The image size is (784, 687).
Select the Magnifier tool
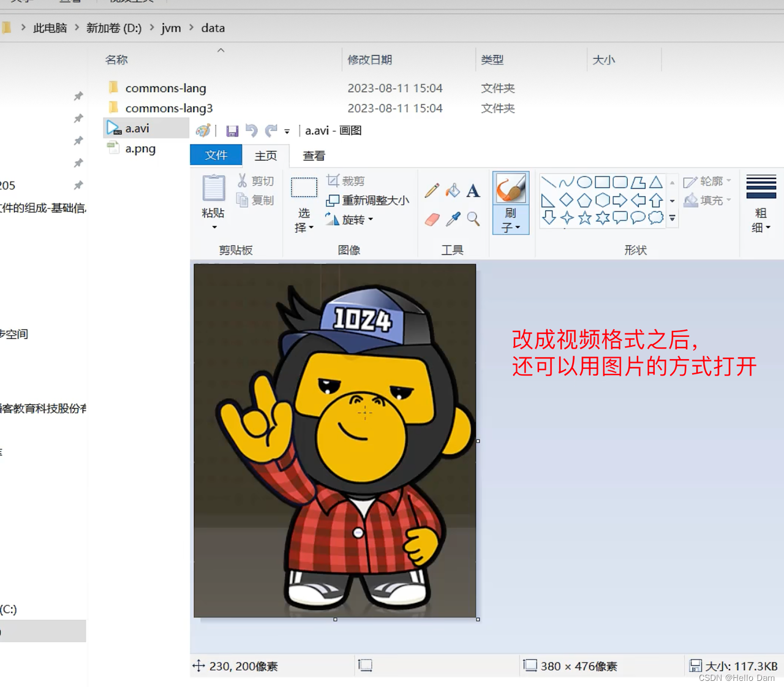click(473, 219)
